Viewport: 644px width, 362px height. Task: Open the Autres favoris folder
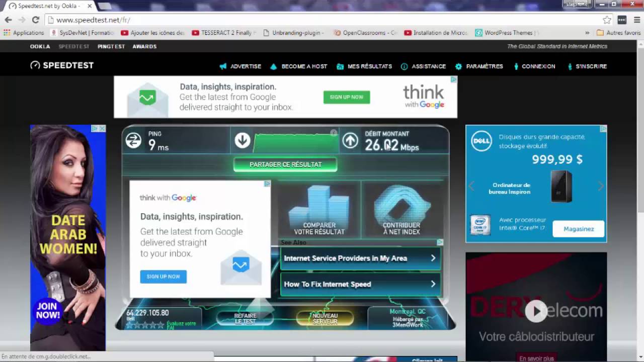point(618,33)
